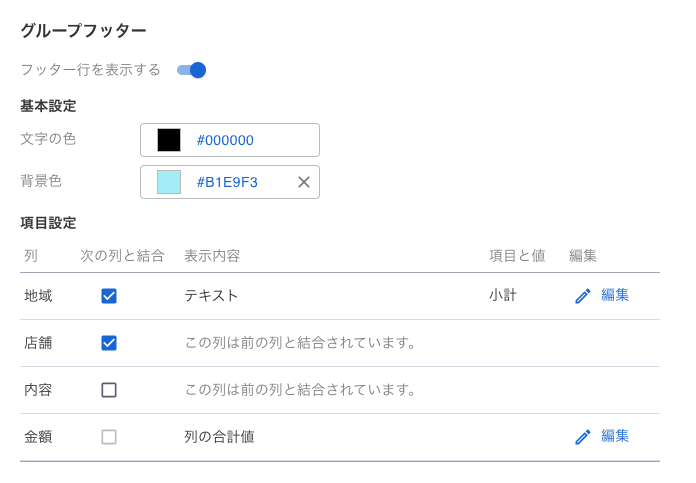The image size is (696, 483).
Task: Click the 小計 value in the 地域 row
Action: pos(503,295)
